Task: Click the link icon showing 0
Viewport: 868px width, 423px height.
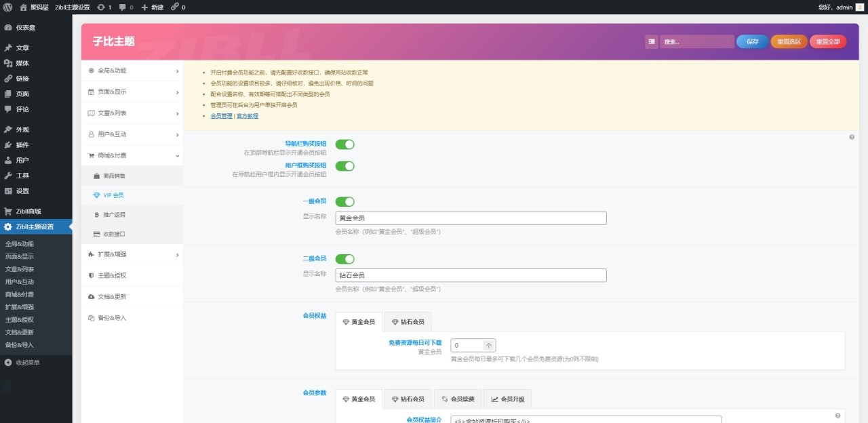Action: 178,7
